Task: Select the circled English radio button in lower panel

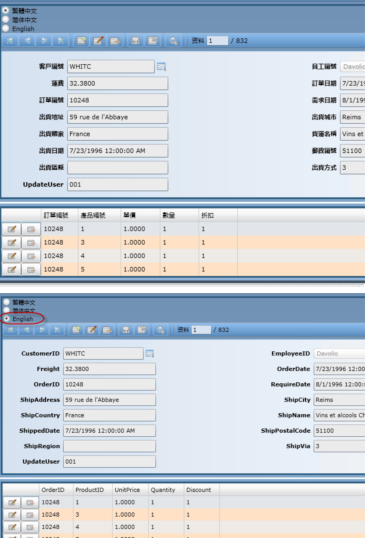Action: click(7, 319)
